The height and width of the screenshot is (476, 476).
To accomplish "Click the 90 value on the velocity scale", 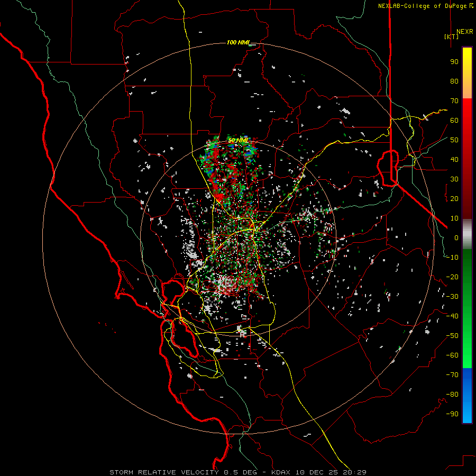I will (454, 62).
